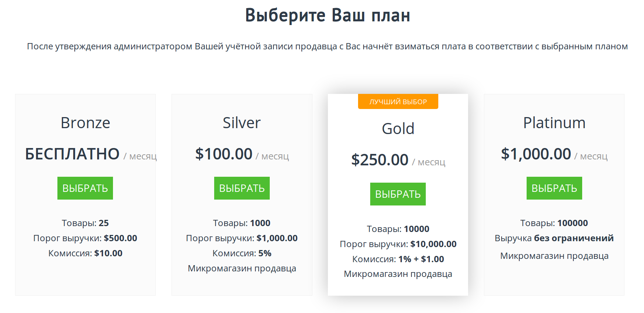Click the $250.00 monthly price

380,160
